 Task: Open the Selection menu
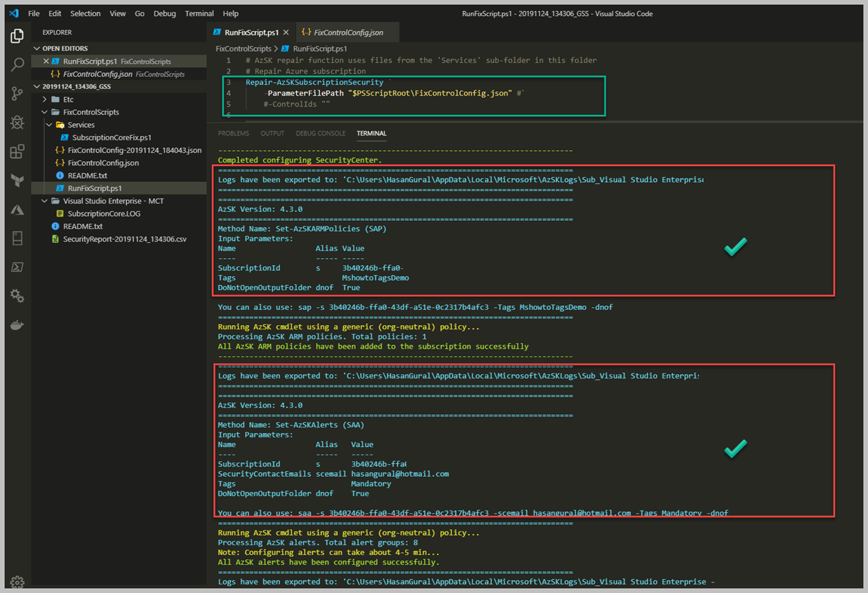(85, 13)
